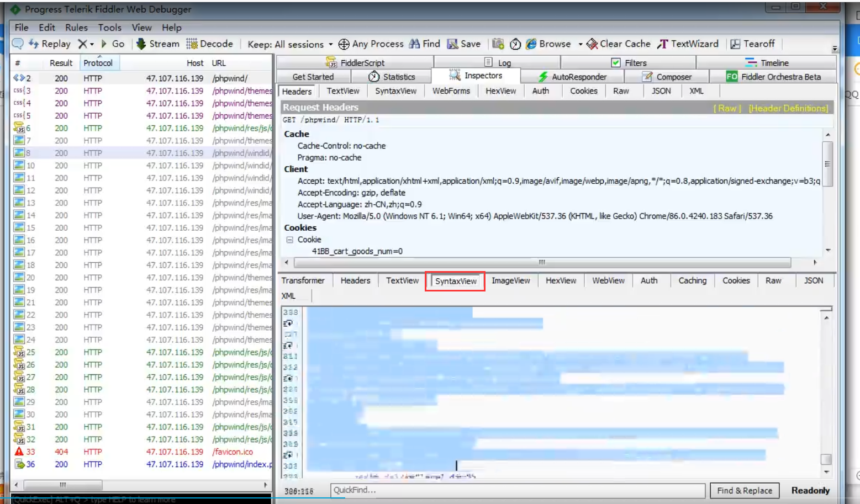Image resolution: width=860 pixels, height=504 pixels.
Task: Toggle the Decode icon
Action: (x=192, y=44)
